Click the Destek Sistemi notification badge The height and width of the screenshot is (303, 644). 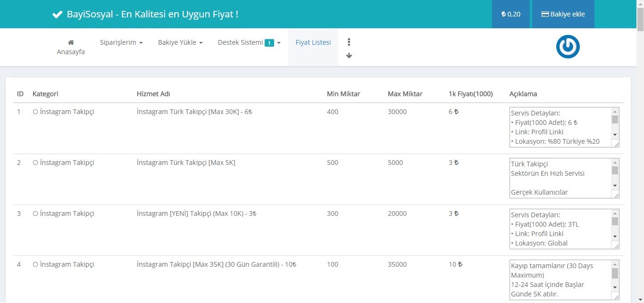[x=269, y=43]
